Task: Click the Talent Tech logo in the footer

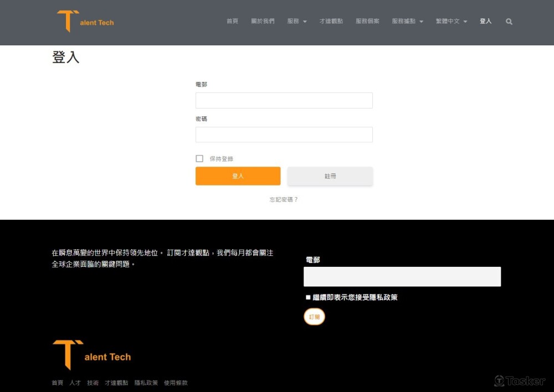Action: pyautogui.click(x=91, y=354)
